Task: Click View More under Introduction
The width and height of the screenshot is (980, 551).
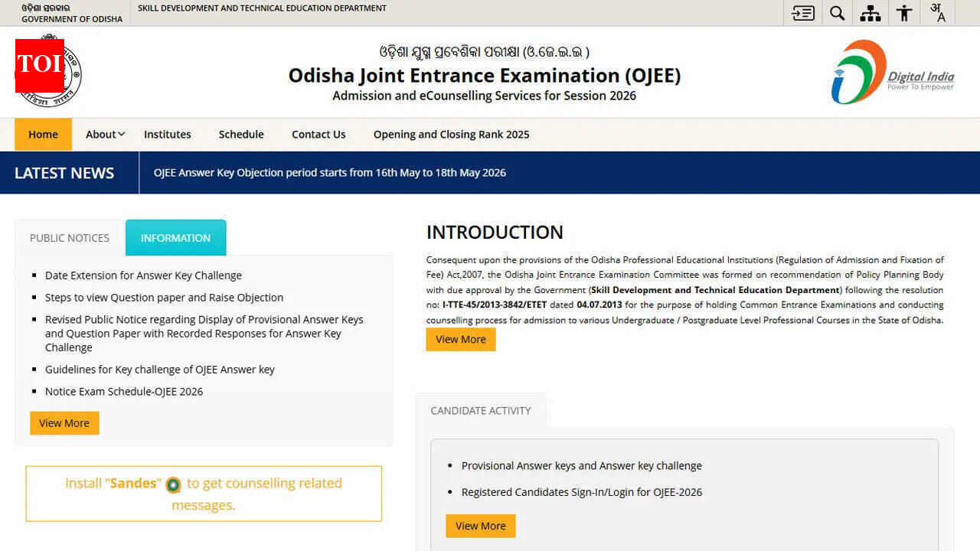Action: [x=461, y=340]
